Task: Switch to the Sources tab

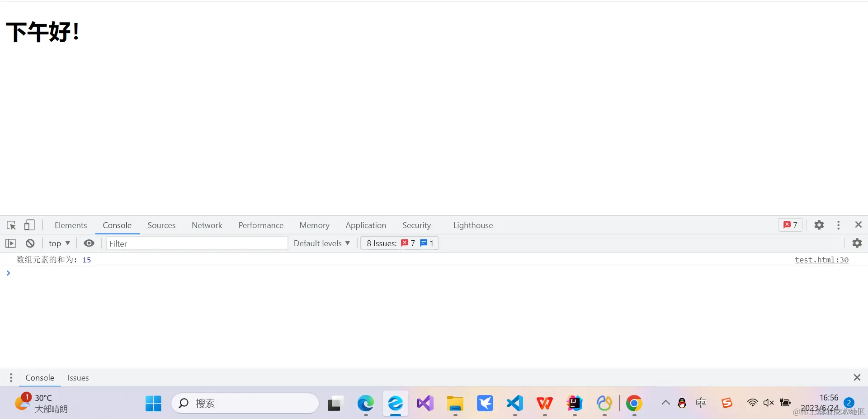Action: (x=161, y=225)
